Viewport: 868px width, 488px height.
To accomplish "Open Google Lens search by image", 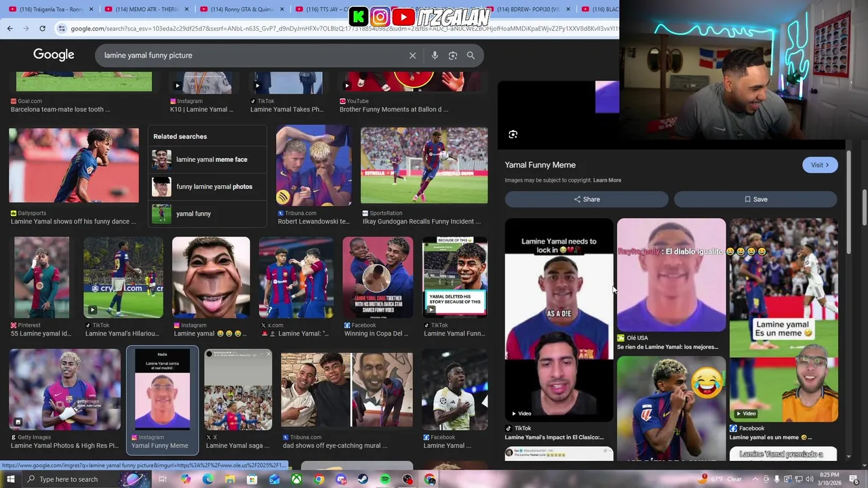I will pos(453,56).
